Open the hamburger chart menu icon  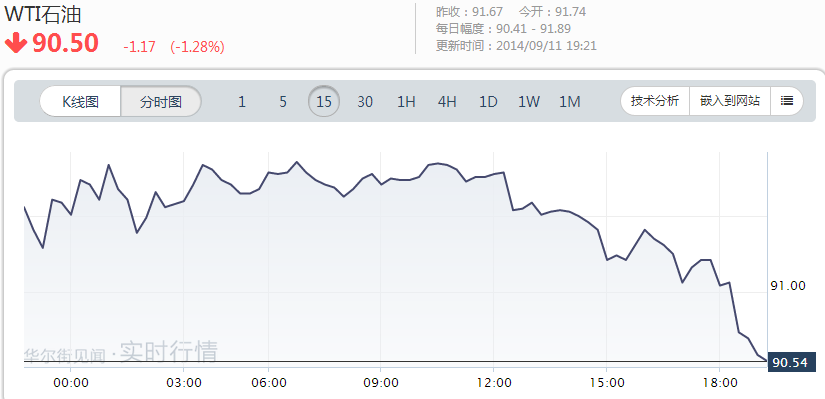[787, 101]
